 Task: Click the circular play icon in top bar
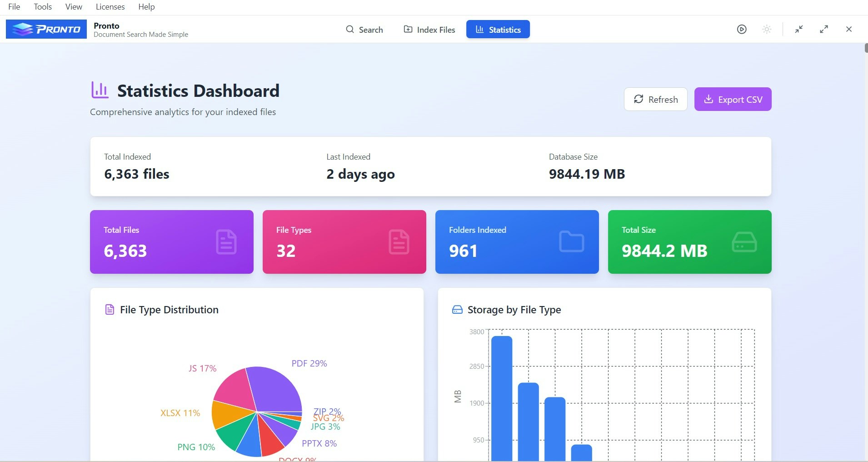(742, 29)
